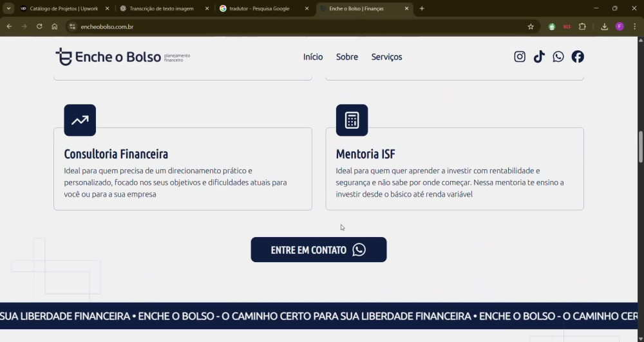
Task: Open the Facebook social icon
Action: (x=578, y=57)
